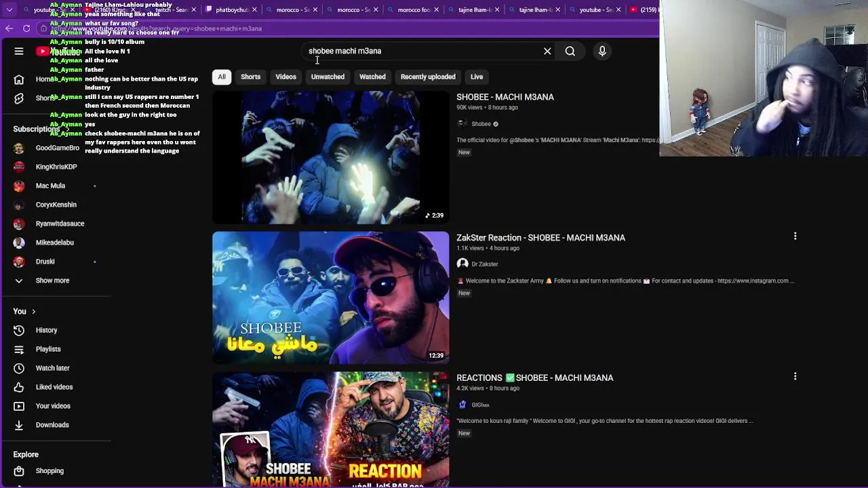Image resolution: width=868 pixels, height=488 pixels.
Task: Select the Recently uploaded filter chip
Action: [428, 77]
